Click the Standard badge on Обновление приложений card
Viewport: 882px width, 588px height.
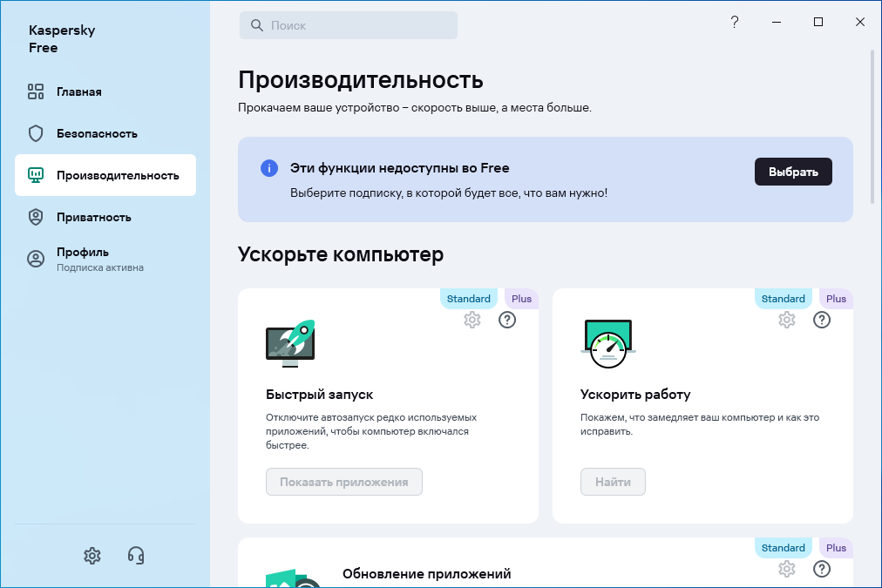(x=783, y=548)
